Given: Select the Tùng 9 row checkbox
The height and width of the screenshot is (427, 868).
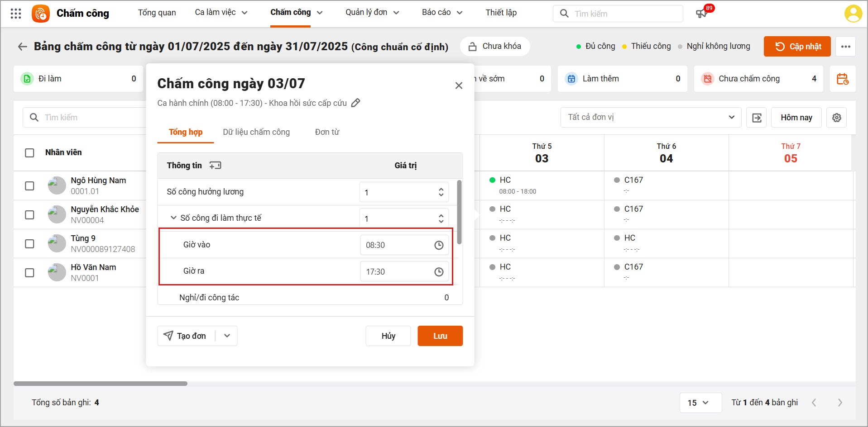Looking at the screenshot, I should click(29, 244).
